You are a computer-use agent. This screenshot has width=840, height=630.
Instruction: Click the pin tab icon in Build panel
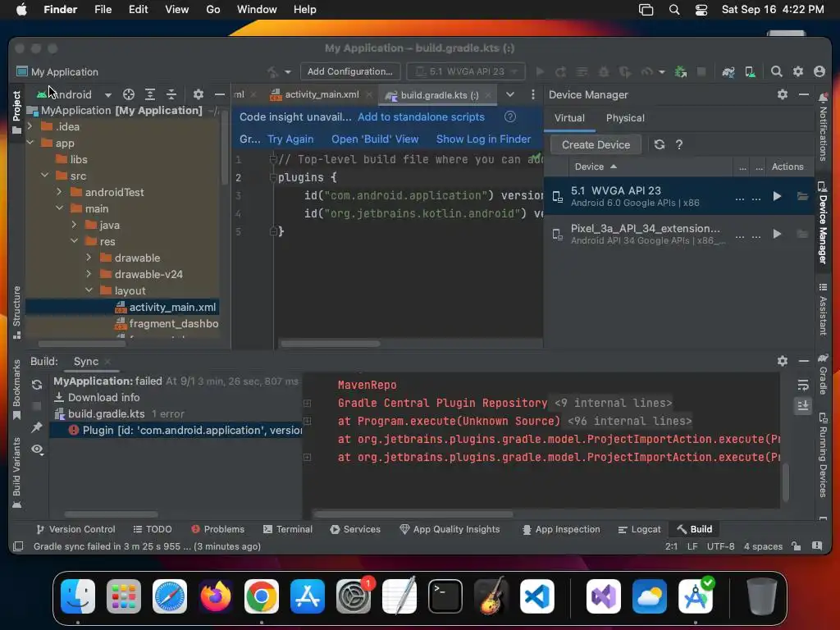[37, 427]
